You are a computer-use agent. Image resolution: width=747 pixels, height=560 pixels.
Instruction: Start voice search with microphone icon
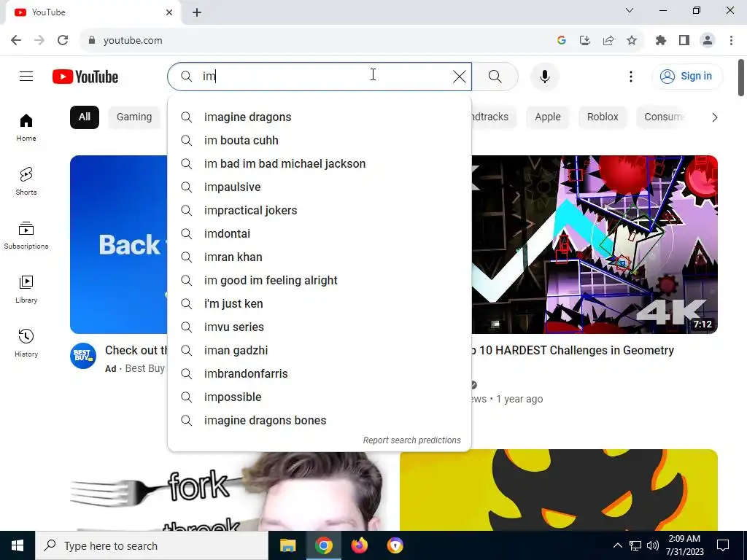tap(544, 76)
